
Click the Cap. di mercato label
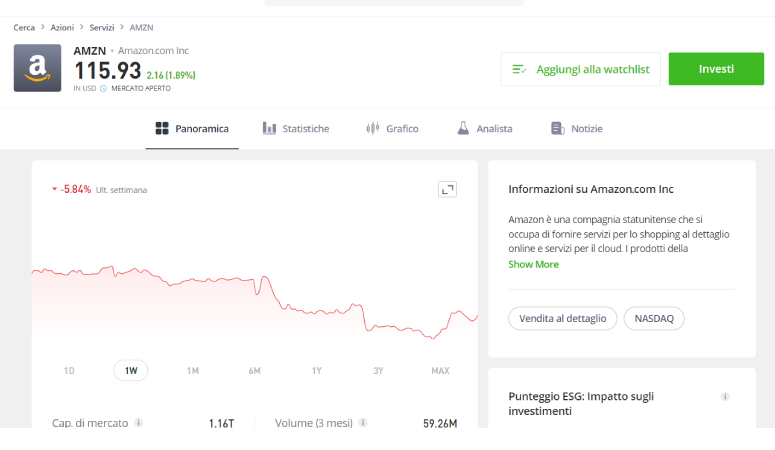point(90,423)
